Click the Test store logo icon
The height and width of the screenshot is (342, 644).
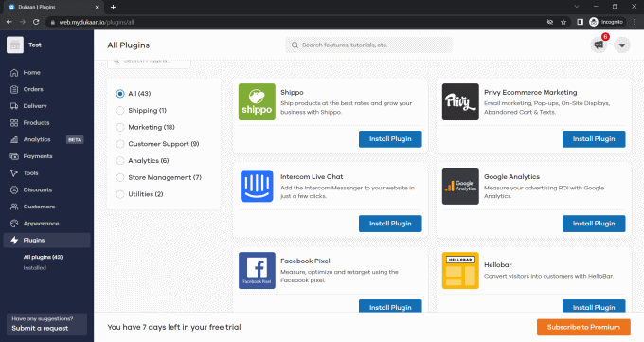(15, 45)
